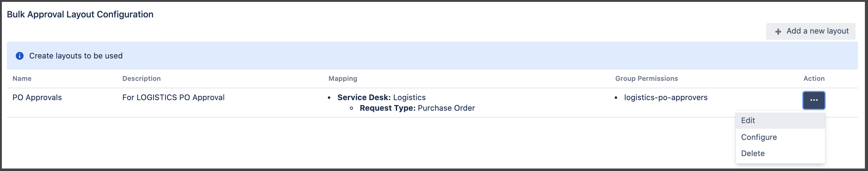
Task: Click the blue info icon in the banner
Action: 20,56
